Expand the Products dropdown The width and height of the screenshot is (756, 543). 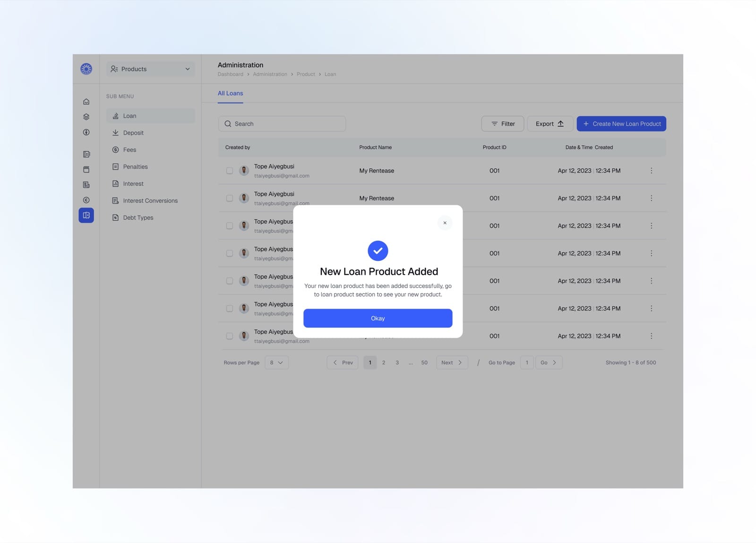coord(150,69)
